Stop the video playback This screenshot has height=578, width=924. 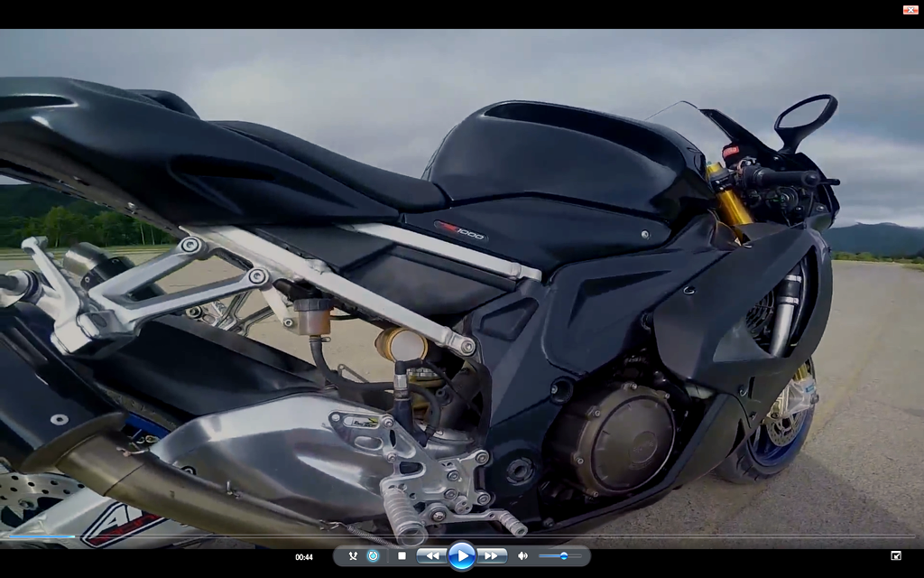(402, 555)
